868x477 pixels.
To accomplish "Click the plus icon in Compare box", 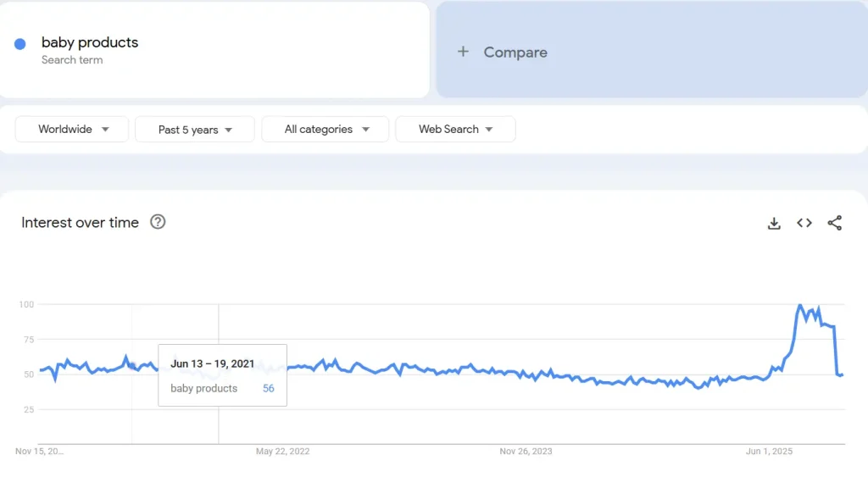I will 463,52.
